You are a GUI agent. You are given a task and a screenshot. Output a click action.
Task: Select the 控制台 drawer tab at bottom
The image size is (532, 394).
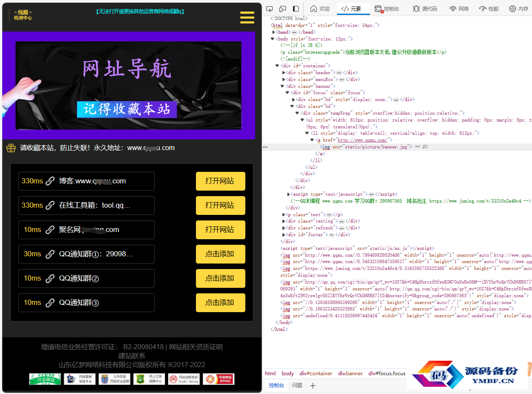[276, 385]
